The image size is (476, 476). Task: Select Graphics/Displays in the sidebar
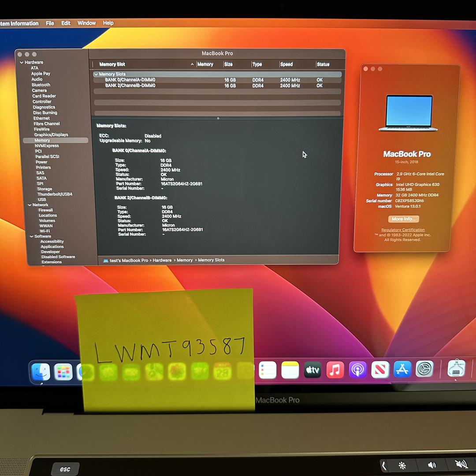pyautogui.click(x=51, y=135)
